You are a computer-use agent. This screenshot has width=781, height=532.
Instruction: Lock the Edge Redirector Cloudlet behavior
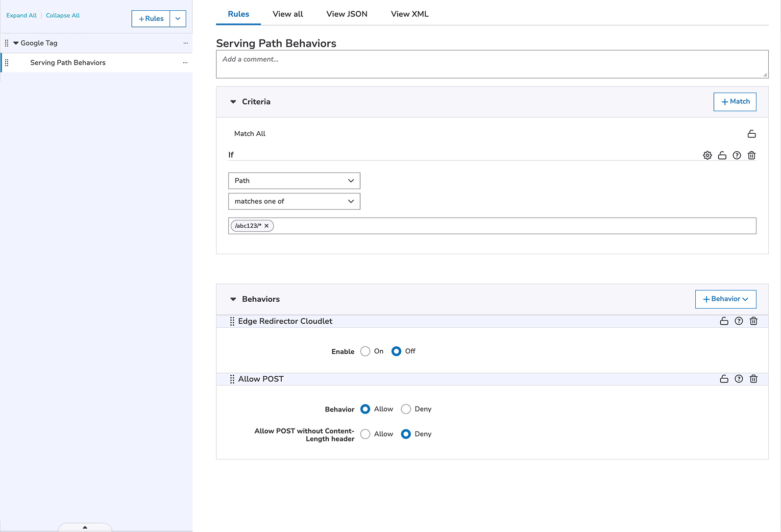724,321
